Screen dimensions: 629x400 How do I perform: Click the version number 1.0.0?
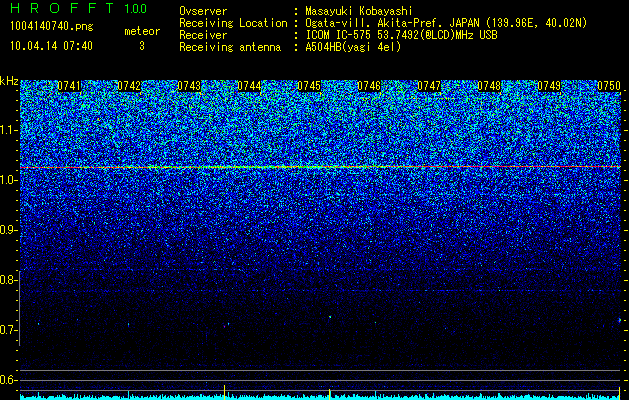click(x=136, y=9)
